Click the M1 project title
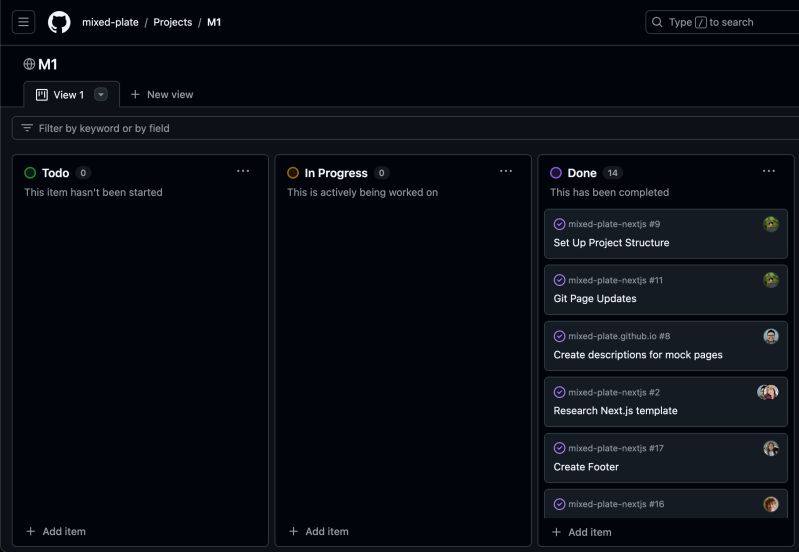This screenshot has height=552, width=799. 48,64
